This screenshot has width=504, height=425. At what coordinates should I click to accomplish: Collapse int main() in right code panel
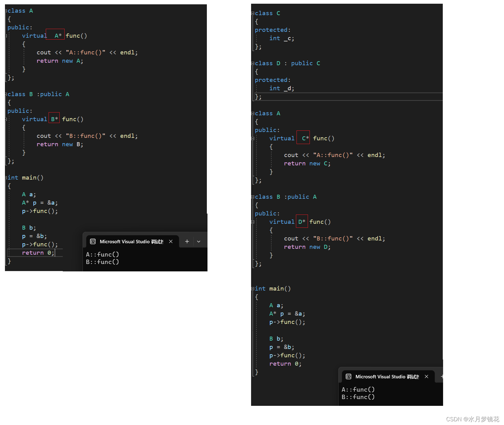[253, 289]
